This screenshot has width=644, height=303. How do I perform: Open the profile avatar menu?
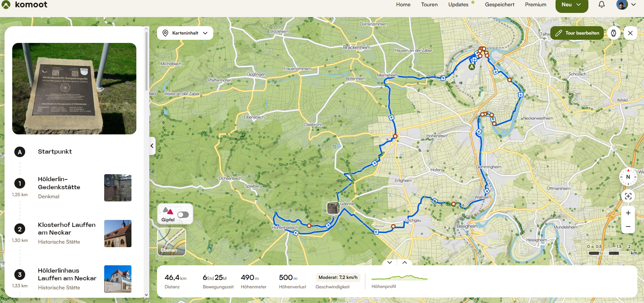(626, 5)
